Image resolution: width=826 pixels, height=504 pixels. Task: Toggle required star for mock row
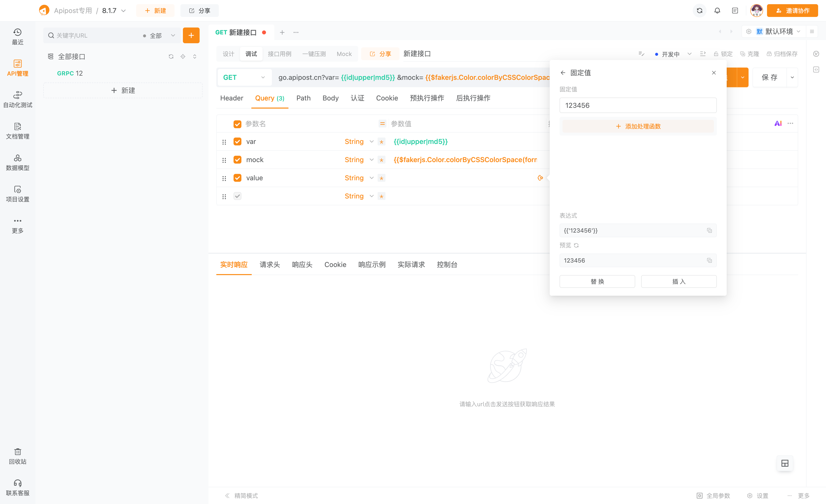tap(382, 160)
